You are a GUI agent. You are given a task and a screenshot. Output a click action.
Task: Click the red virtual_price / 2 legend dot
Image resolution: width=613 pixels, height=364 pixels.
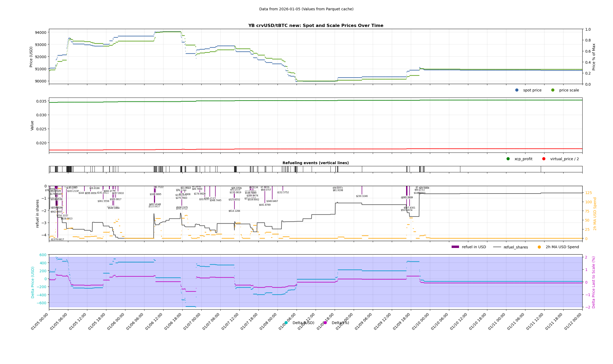(544, 159)
